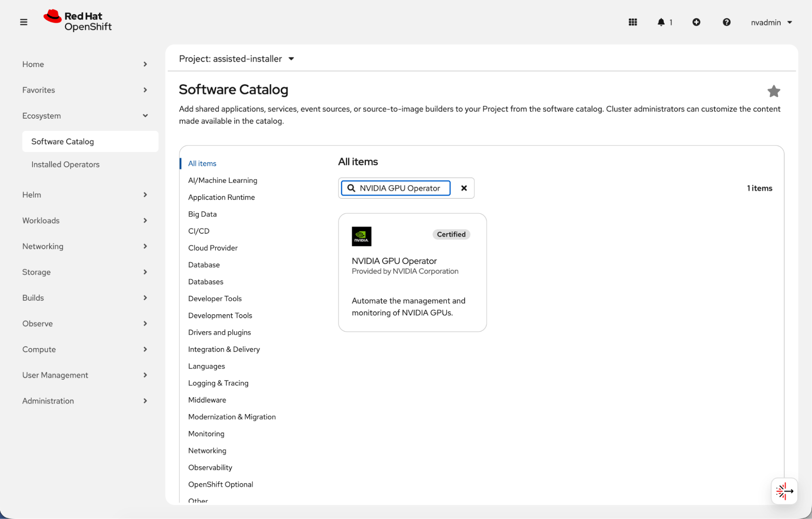Image resolution: width=812 pixels, height=519 pixels.
Task: Favorite this page with star icon
Action: (773, 91)
